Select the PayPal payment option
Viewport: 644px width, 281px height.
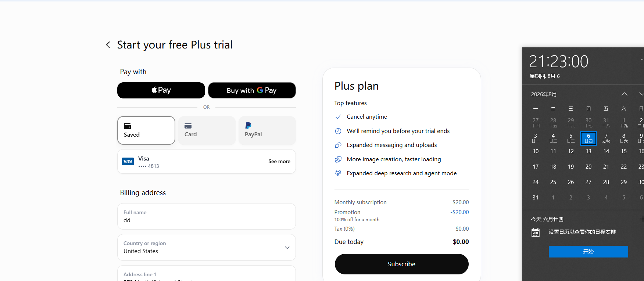tap(267, 130)
